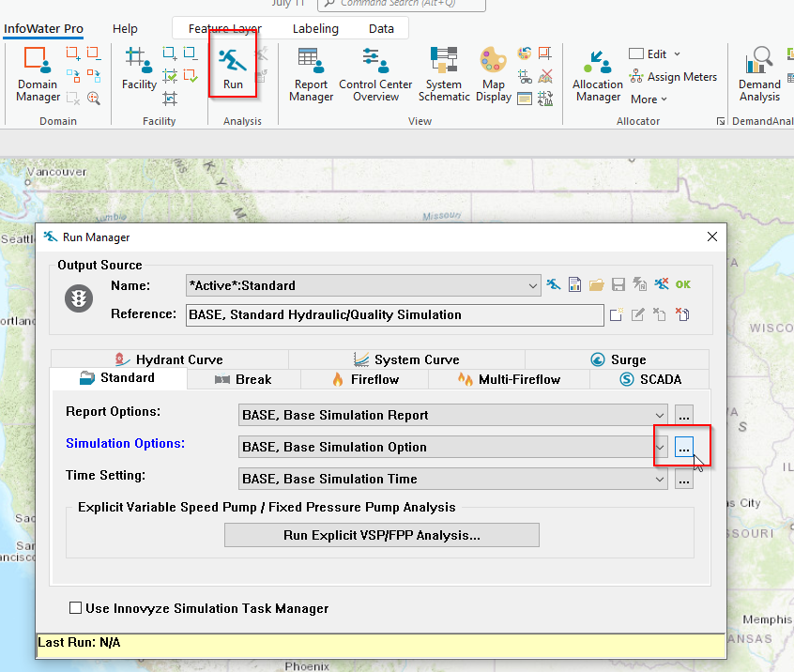Viewport: 794px width, 672px height.
Task: Enable Use Innovyze Simulation Task Manager
Action: (x=75, y=607)
